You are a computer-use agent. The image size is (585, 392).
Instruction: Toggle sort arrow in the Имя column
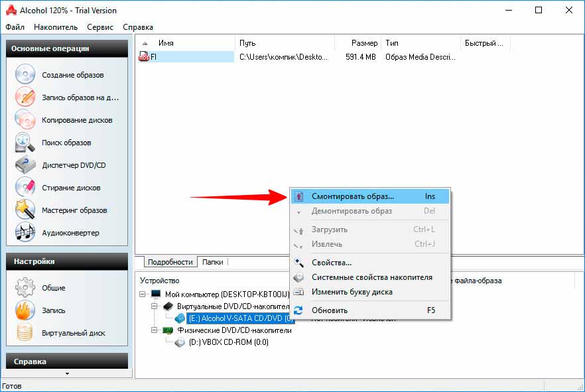tap(145, 43)
